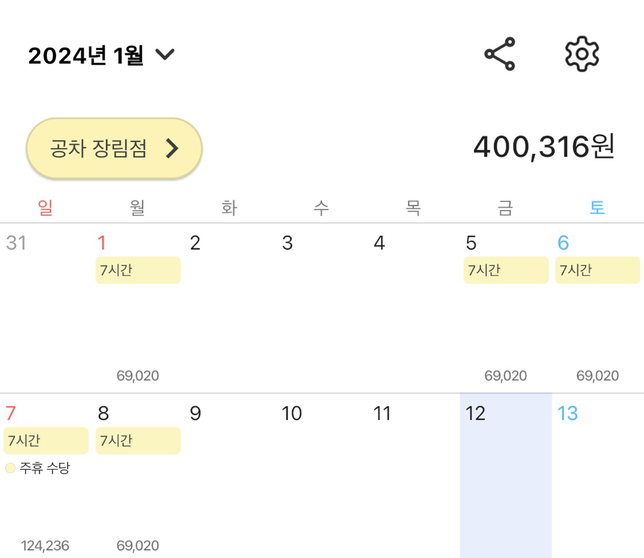The width and height of the screenshot is (644, 558).
Task: Open the 7시간 shift on January 7
Action: click(46, 441)
